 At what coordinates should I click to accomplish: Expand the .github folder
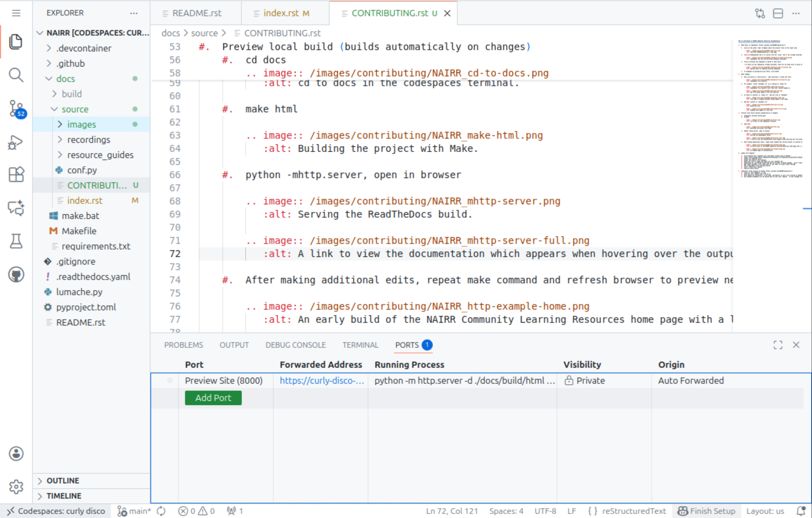[x=91, y=63]
